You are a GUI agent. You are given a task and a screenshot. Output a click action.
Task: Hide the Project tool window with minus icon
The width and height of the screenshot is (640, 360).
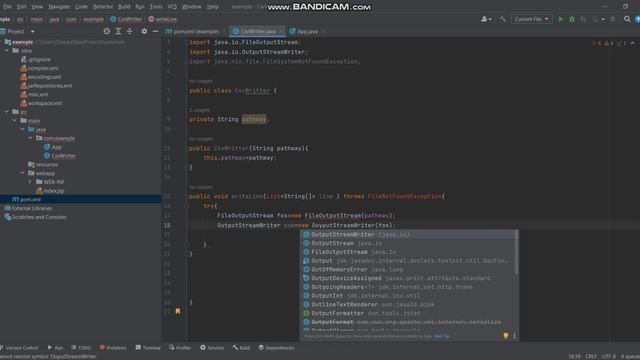[x=155, y=31]
